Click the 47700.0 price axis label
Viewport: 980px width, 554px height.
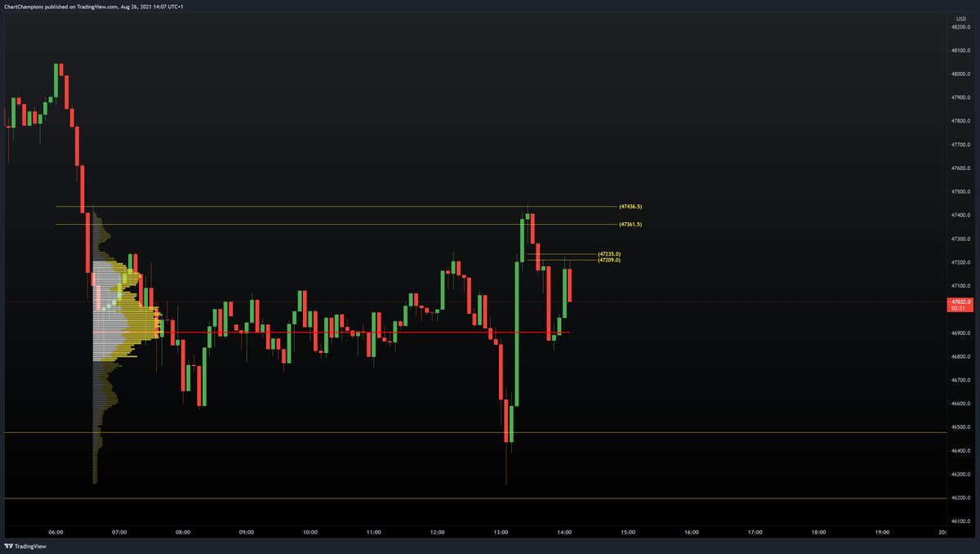coord(960,145)
